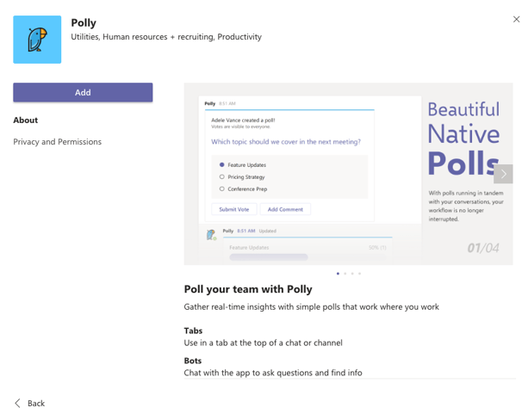Close the Polly app dialog
Image resolution: width=528 pixels, height=420 pixels.
coord(516,20)
